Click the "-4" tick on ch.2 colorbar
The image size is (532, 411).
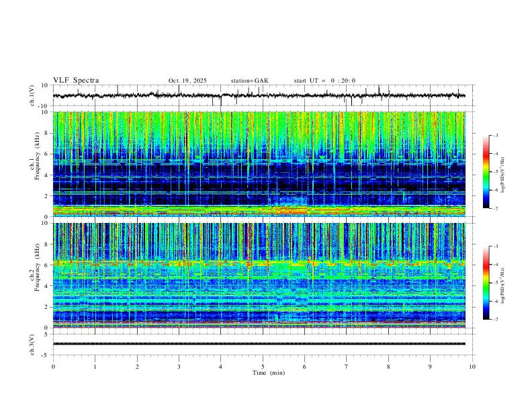495,265
